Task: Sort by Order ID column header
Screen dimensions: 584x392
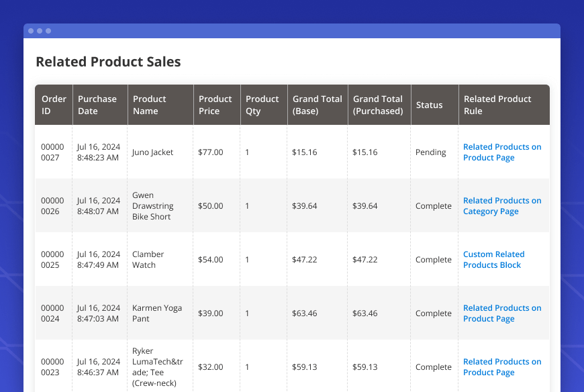Action: click(54, 105)
